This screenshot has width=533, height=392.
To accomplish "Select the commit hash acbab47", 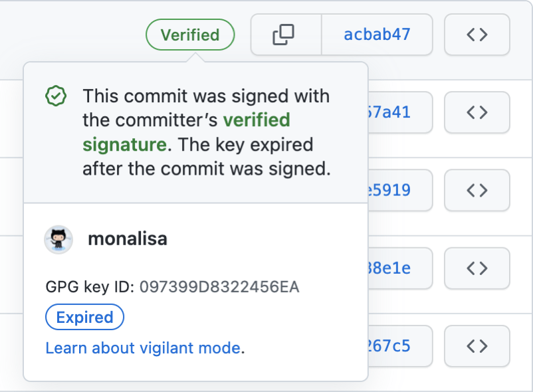I will (377, 35).
